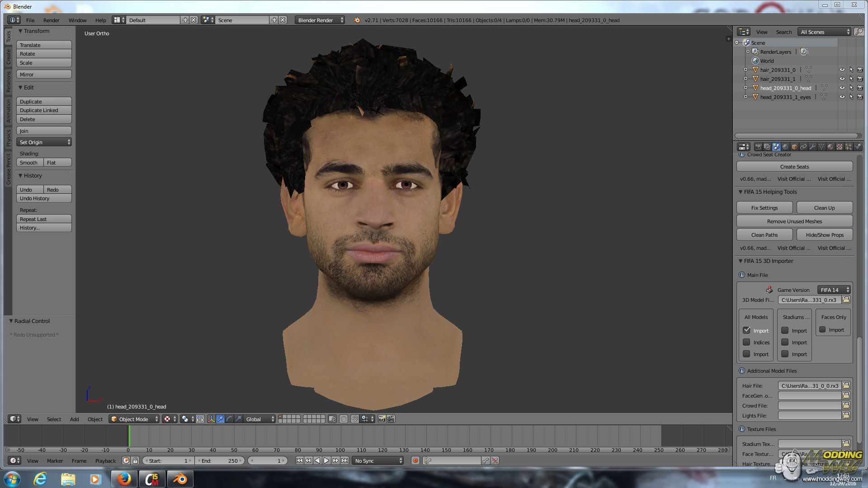Viewport: 868px width, 488px height.
Task: Click the OpenGL render image camera icon
Action: [x=382, y=419]
